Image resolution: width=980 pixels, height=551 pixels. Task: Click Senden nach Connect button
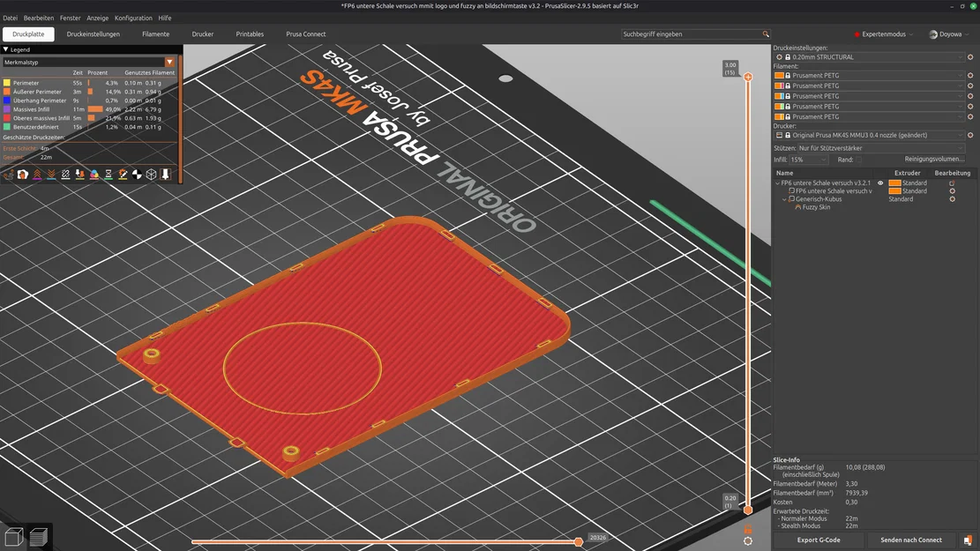911,540
